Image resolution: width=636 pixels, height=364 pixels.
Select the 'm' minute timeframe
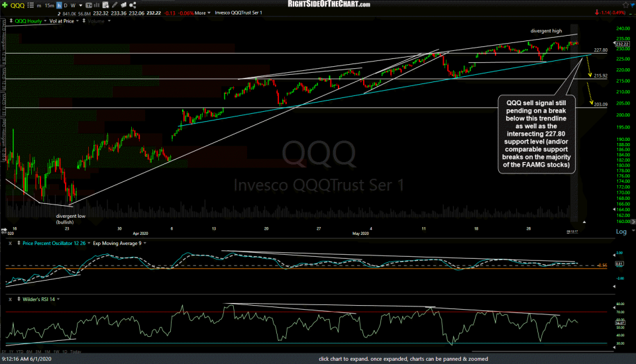pos(39,6)
